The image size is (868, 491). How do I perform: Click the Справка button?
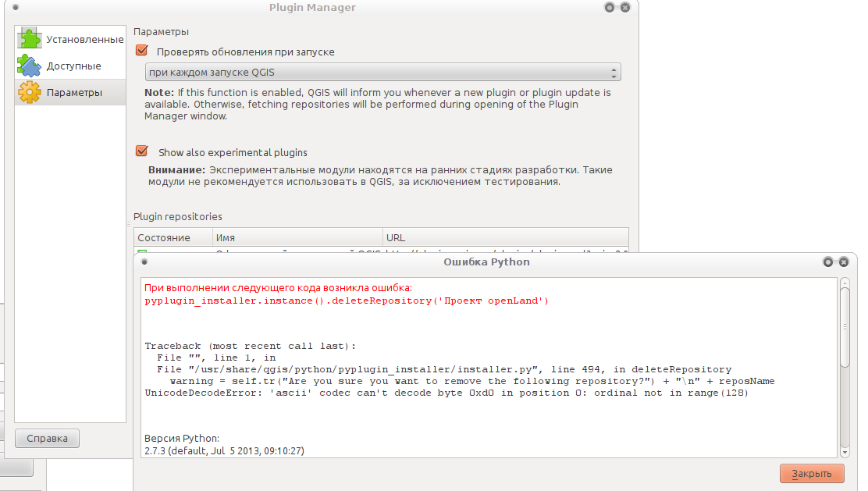(x=47, y=439)
